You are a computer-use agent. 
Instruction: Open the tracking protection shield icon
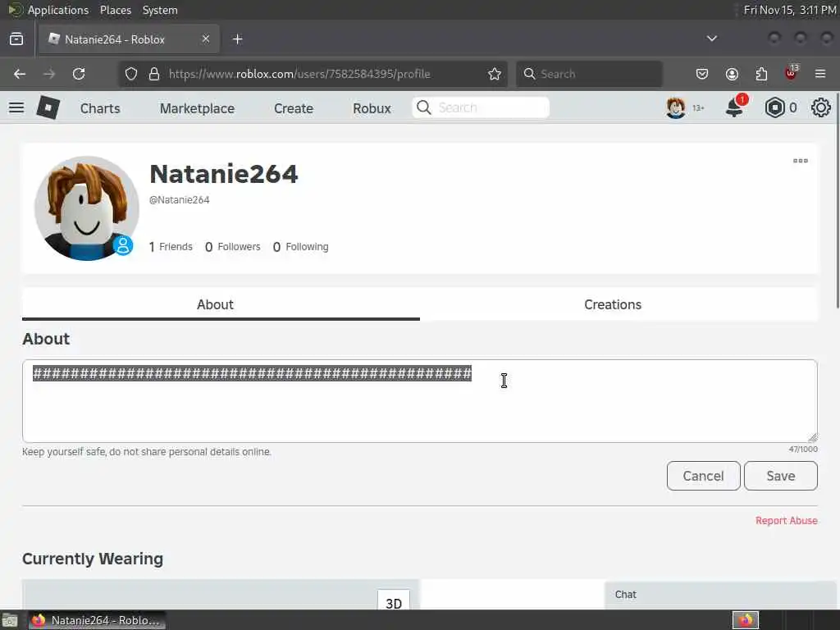point(131,74)
